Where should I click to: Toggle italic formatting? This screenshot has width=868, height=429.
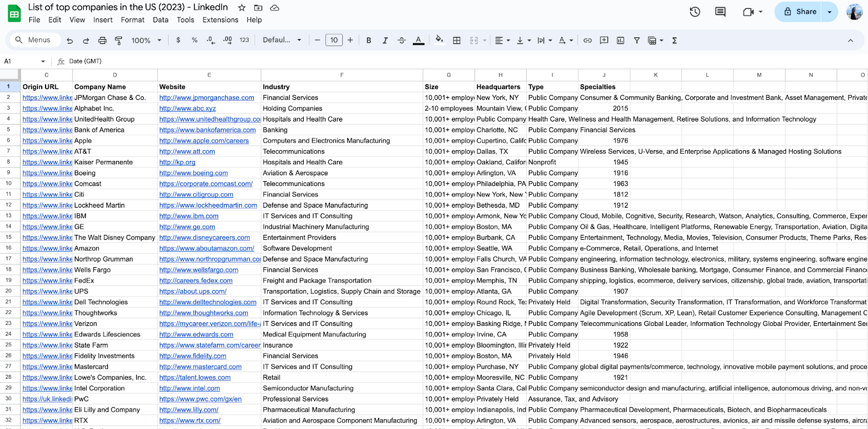click(x=385, y=40)
